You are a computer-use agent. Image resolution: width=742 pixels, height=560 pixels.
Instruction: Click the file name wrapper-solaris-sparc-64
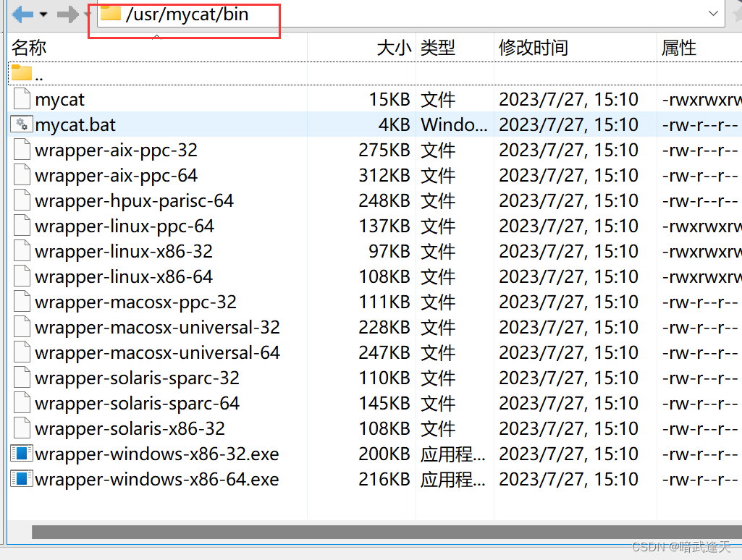(138, 404)
